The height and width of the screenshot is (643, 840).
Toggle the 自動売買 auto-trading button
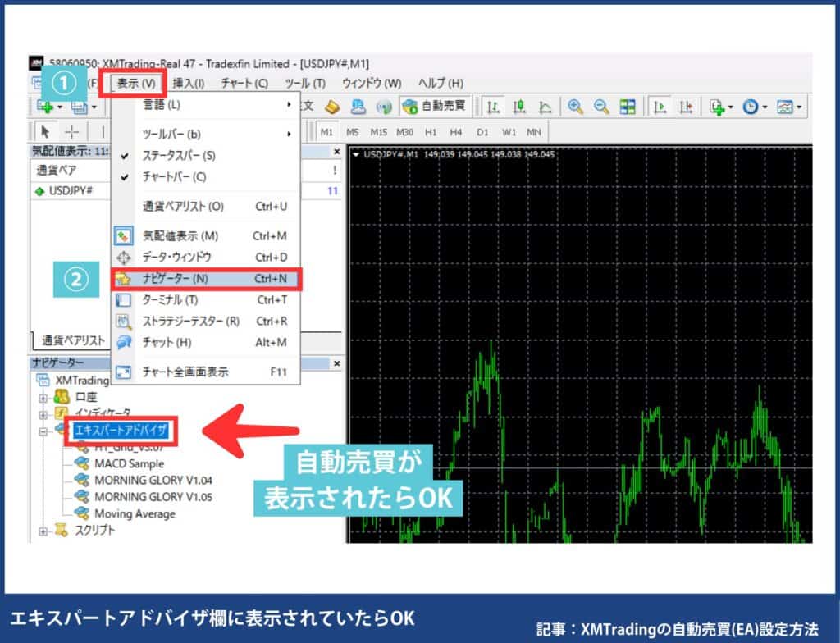(x=435, y=106)
